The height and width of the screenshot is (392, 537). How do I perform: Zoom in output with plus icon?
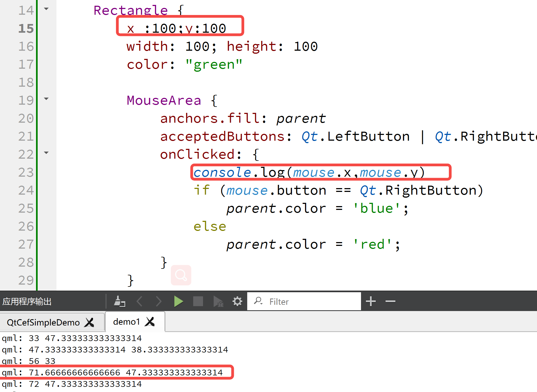[x=371, y=301]
